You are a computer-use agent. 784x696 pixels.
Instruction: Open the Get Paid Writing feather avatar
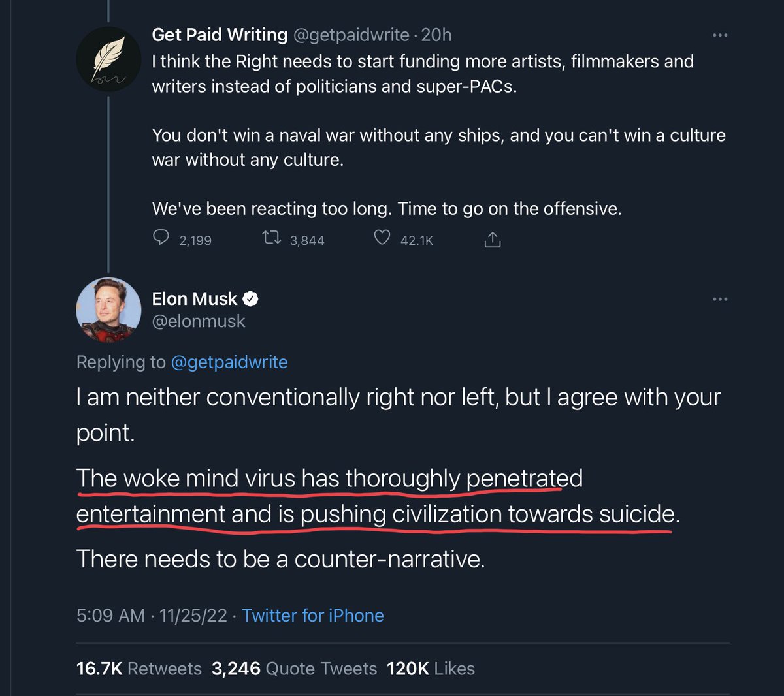point(108,59)
